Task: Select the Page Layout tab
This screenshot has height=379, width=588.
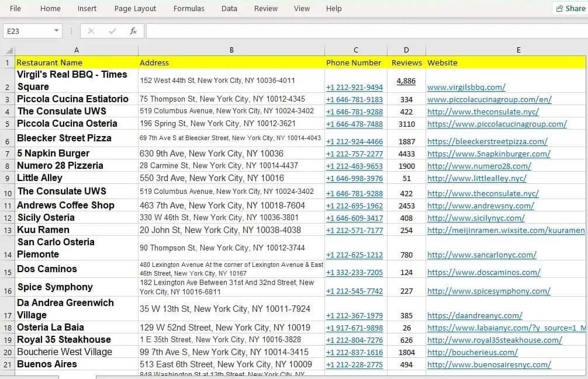Action: (x=135, y=8)
